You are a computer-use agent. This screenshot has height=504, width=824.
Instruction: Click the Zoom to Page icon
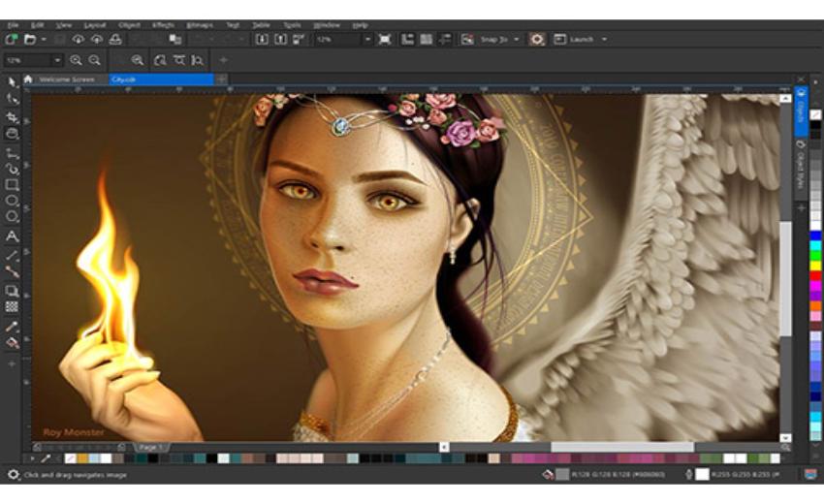(x=160, y=60)
